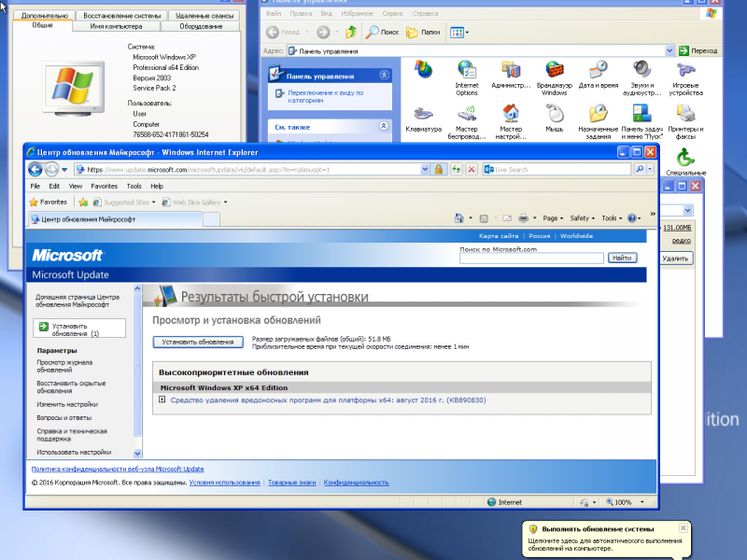The image size is (747, 560).
Task: Open the File menu in Internet Explorer
Action: pyautogui.click(x=35, y=186)
